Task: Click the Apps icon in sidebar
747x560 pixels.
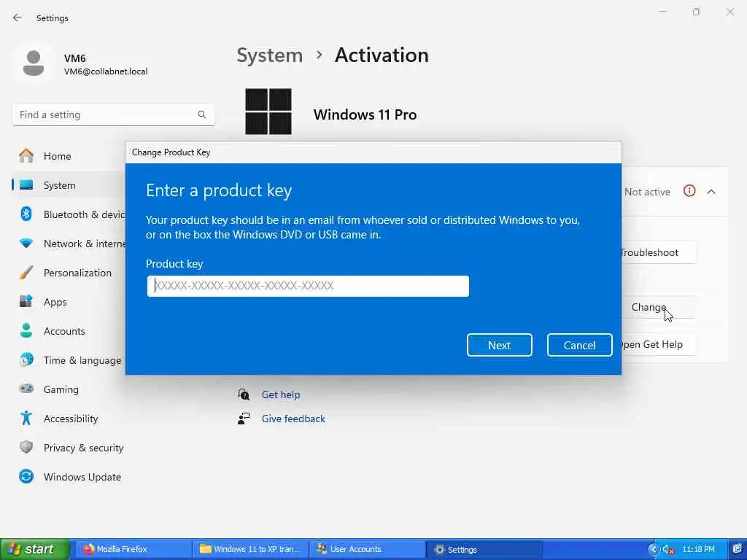Action: click(x=26, y=301)
